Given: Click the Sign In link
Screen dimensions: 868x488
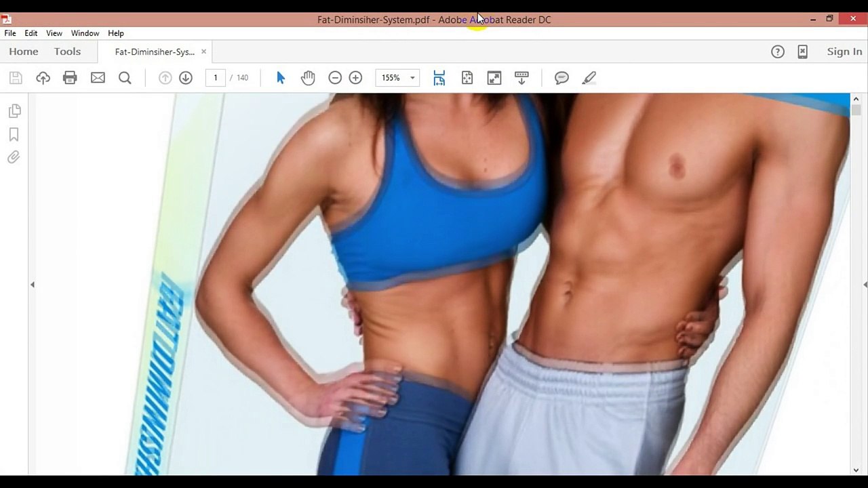Looking at the screenshot, I should coord(844,52).
